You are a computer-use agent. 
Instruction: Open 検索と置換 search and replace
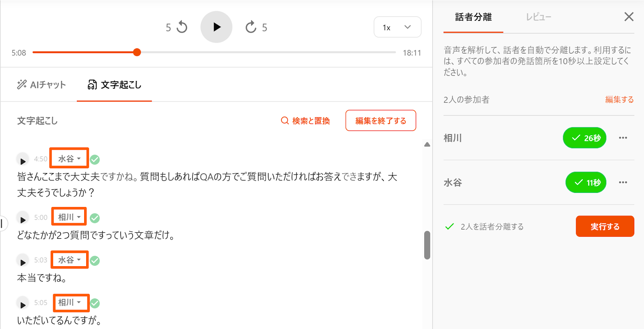[305, 121]
